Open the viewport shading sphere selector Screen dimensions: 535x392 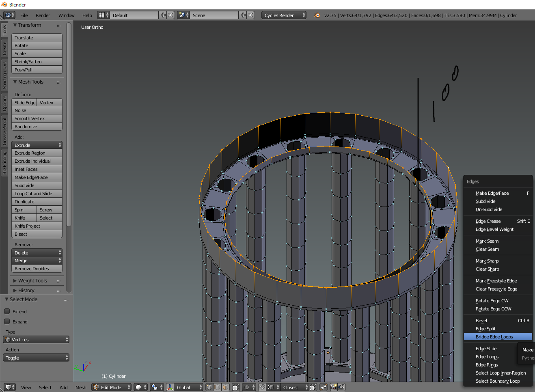140,387
